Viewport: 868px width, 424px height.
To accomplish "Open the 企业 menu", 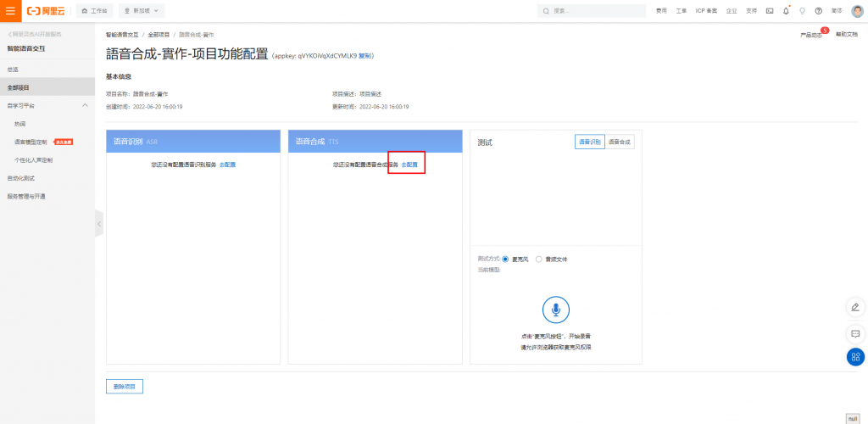I will tap(732, 10).
